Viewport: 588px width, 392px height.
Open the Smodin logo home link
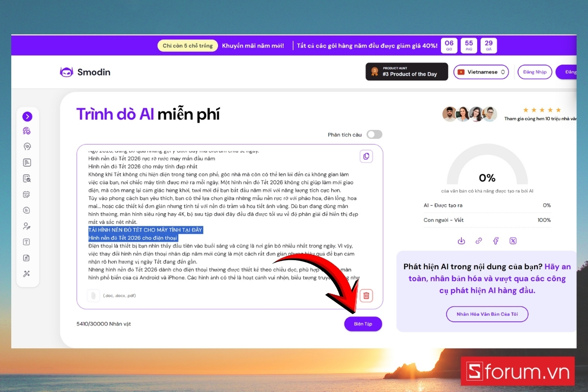(x=85, y=72)
